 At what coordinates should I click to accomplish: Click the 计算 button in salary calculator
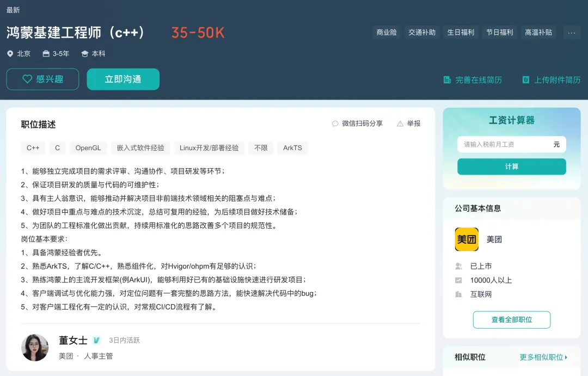pyautogui.click(x=511, y=167)
